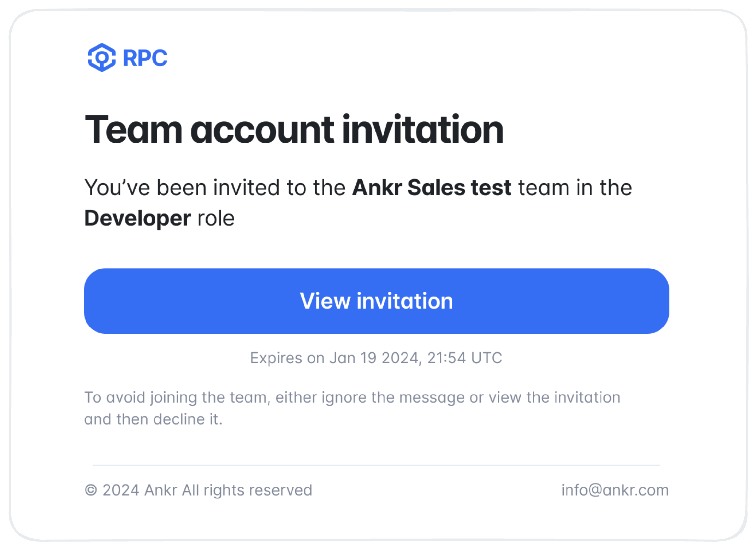Click the and then decline it text
This screenshot has height=550, width=756.
(x=153, y=420)
